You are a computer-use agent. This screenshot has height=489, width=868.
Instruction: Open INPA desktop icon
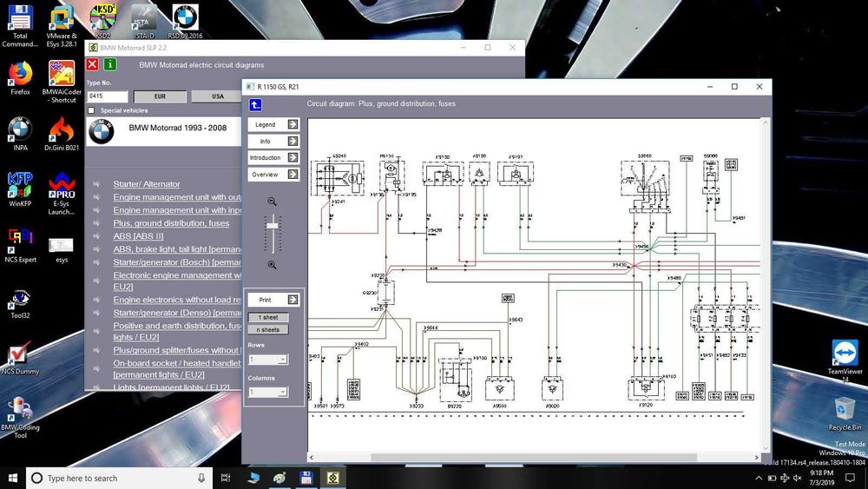point(20,134)
